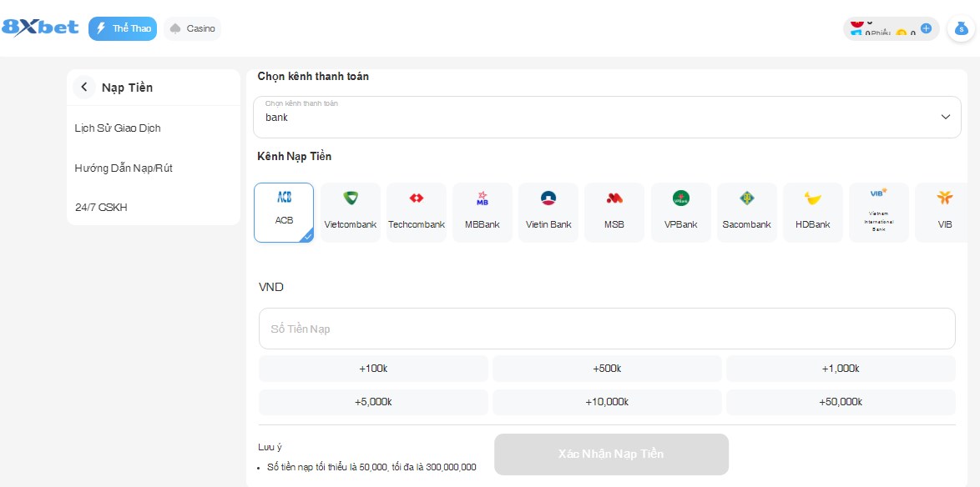Switch to the Casino tab
This screenshot has height=487, width=980.
pyautogui.click(x=193, y=28)
